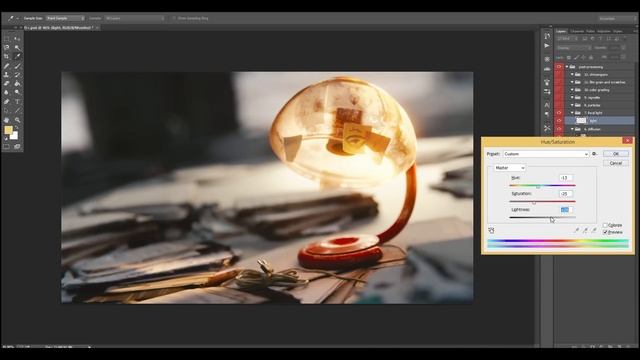Viewport: 640px width, 360px height.
Task: Select the Quick Selection tool
Action: [17, 48]
